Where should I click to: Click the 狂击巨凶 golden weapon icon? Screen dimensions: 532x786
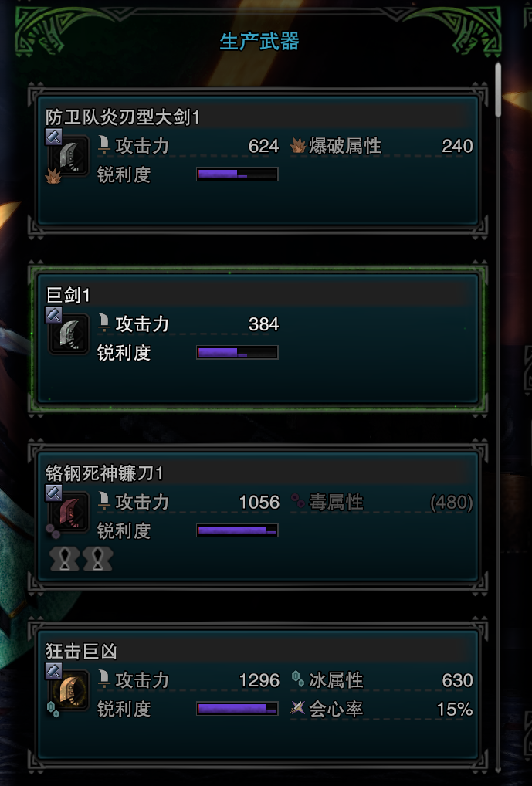click(x=69, y=689)
